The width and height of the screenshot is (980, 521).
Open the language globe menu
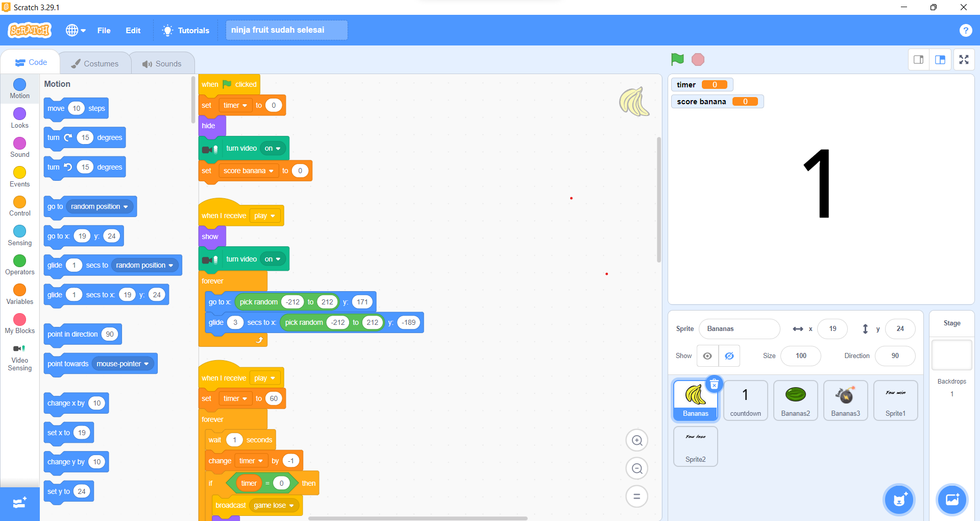(x=75, y=30)
